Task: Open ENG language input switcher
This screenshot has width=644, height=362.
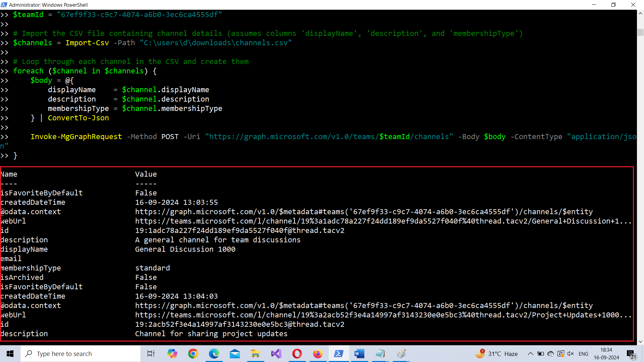Action: tap(583, 354)
